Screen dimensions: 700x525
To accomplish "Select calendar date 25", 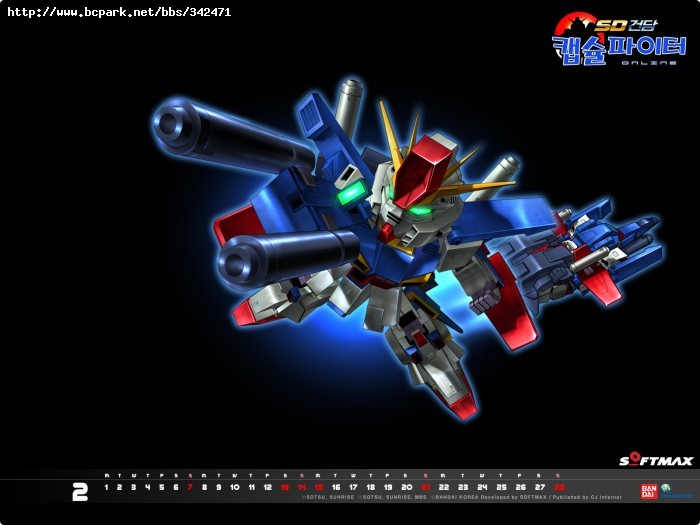I will point(501,487).
